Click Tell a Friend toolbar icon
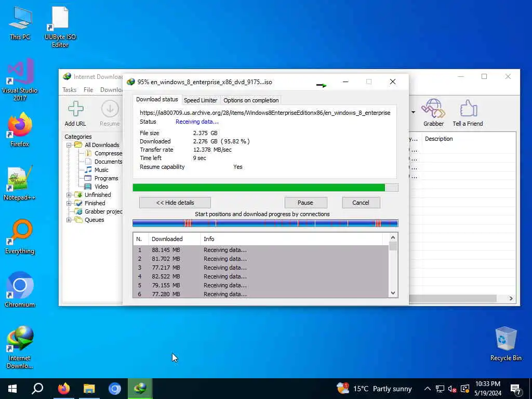532x399 pixels. coord(468,113)
